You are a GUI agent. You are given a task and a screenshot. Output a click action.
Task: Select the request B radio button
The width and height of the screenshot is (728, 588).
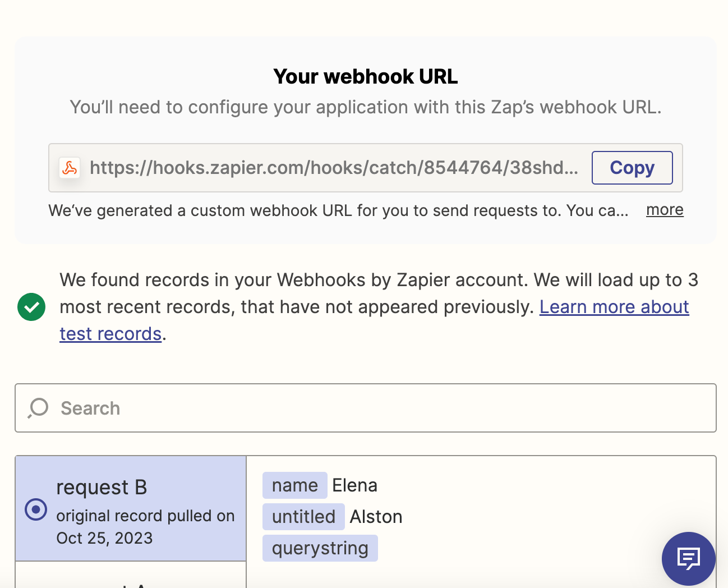(36, 509)
